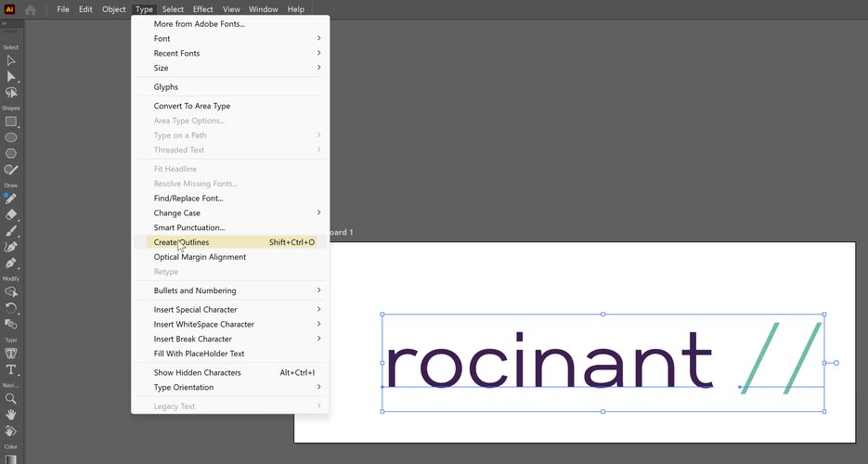Open the Window menu
The width and height of the screenshot is (868, 464).
[263, 9]
